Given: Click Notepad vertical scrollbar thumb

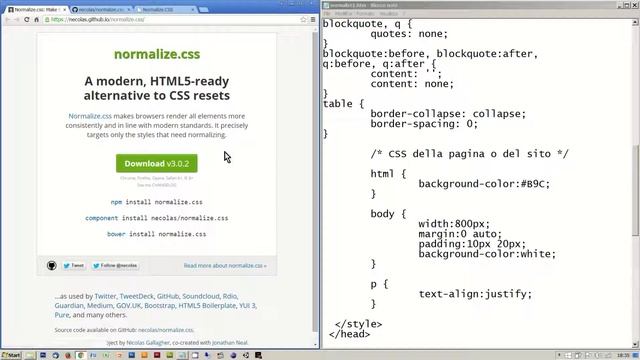Looking at the screenshot, I should click(x=636, y=190).
